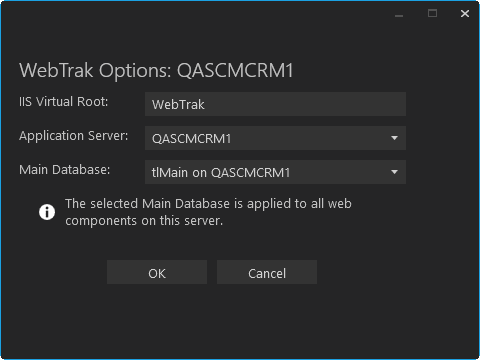Confirm settings with the OK button

click(x=157, y=272)
